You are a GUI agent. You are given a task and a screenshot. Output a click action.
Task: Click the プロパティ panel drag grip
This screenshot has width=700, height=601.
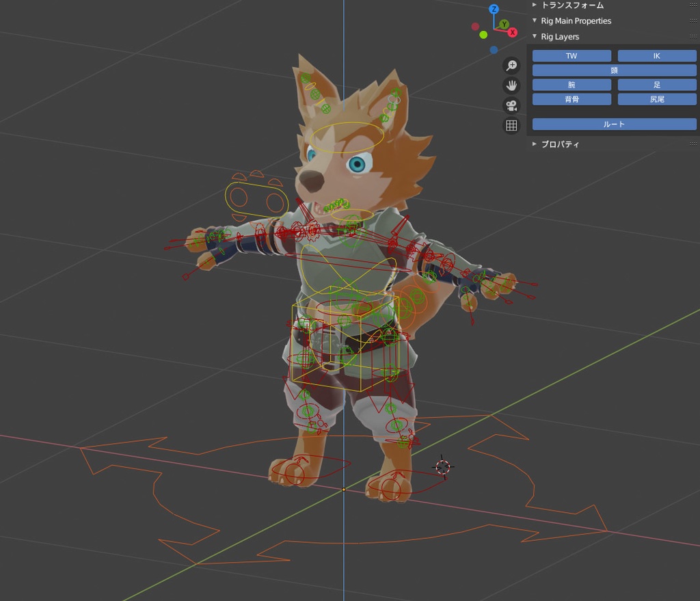tap(693, 144)
